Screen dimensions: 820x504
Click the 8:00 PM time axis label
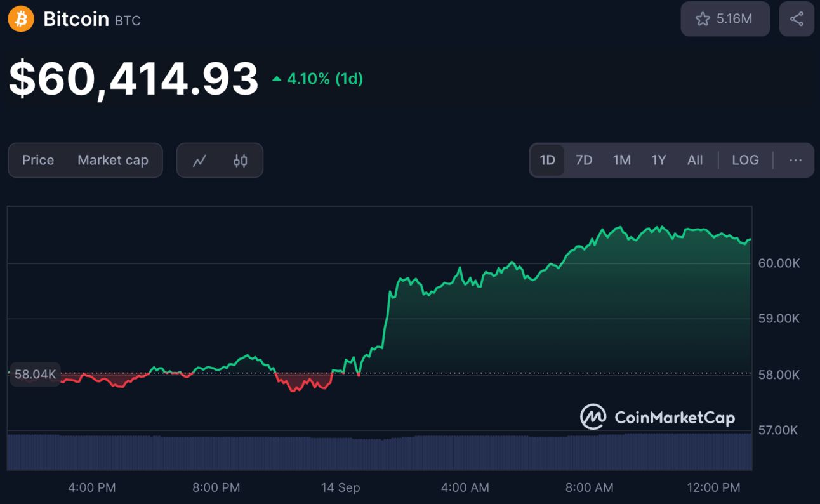click(x=216, y=487)
